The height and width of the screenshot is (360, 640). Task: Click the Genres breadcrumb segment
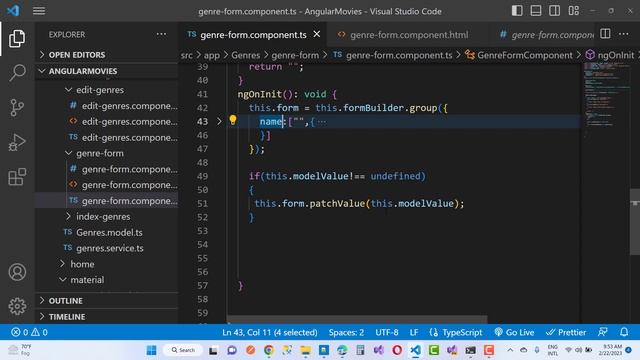[245, 55]
